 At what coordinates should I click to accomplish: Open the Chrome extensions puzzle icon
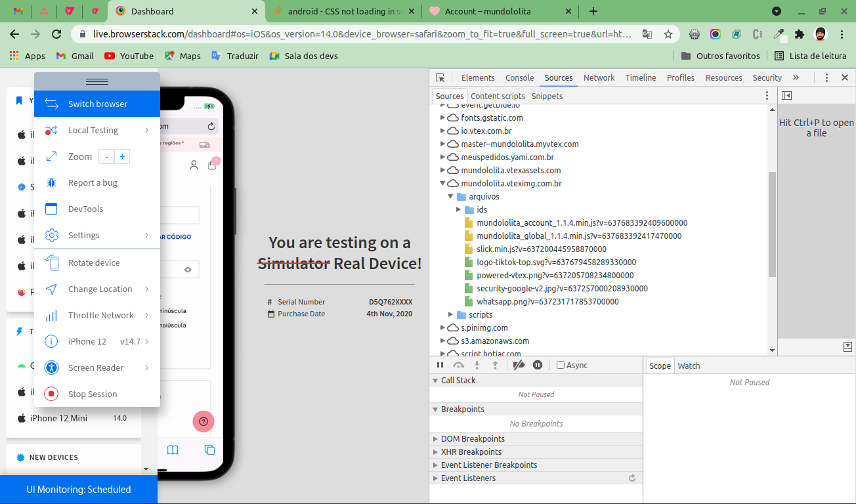tap(799, 34)
